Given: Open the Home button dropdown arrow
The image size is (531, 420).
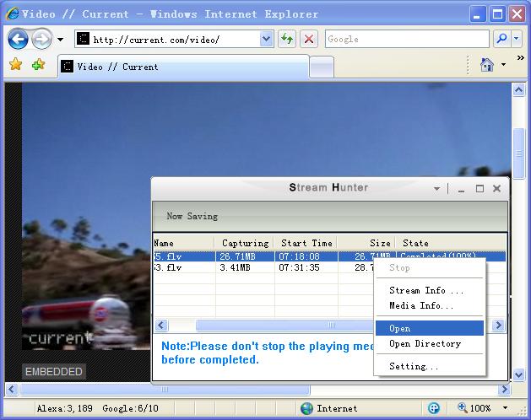Looking at the screenshot, I should click(504, 64).
